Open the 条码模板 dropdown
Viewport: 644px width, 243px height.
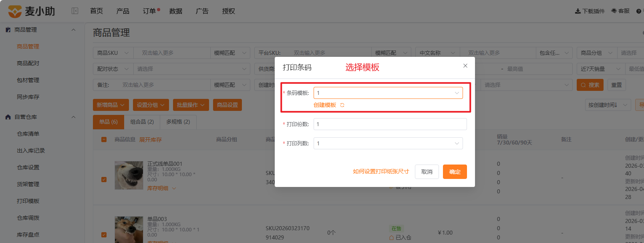[388, 93]
